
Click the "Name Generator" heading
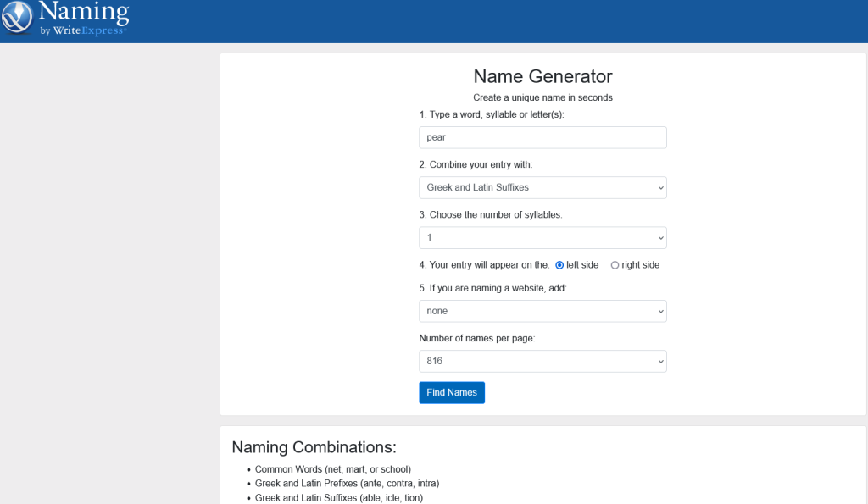point(542,76)
